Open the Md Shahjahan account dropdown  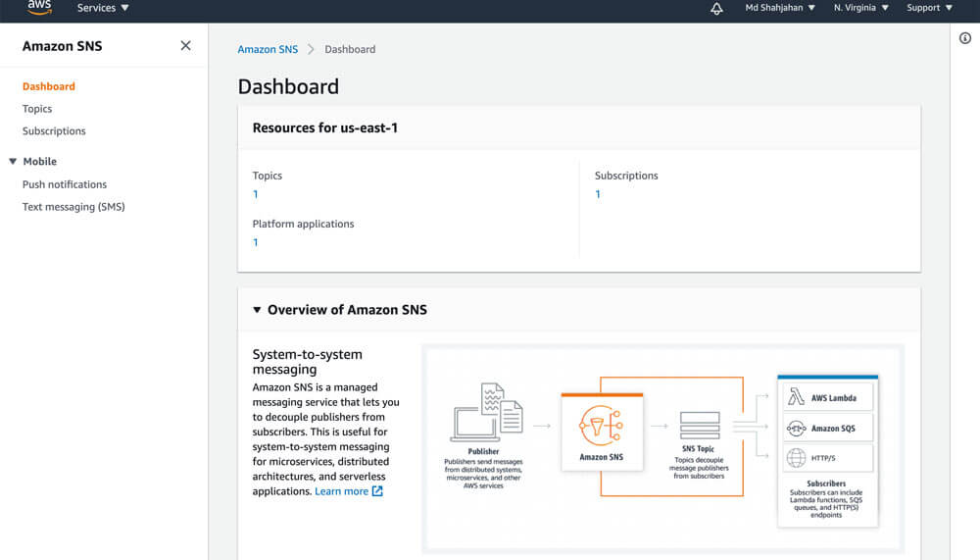pos(780,8)
